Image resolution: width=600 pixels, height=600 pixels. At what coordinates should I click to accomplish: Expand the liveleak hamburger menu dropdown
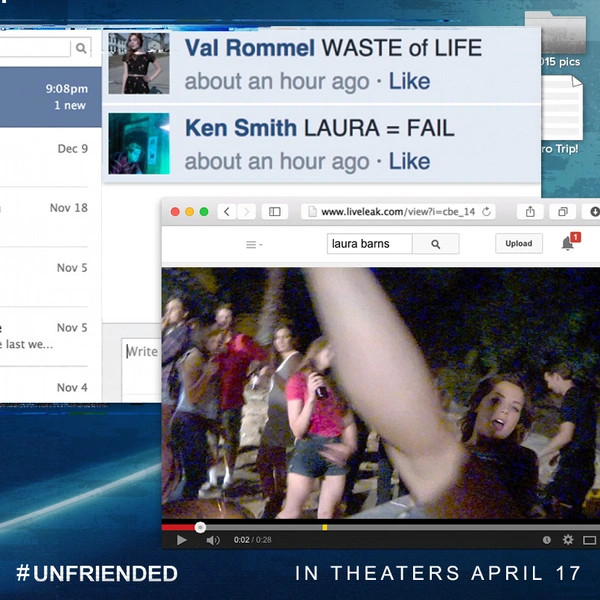tap(254, 244)
